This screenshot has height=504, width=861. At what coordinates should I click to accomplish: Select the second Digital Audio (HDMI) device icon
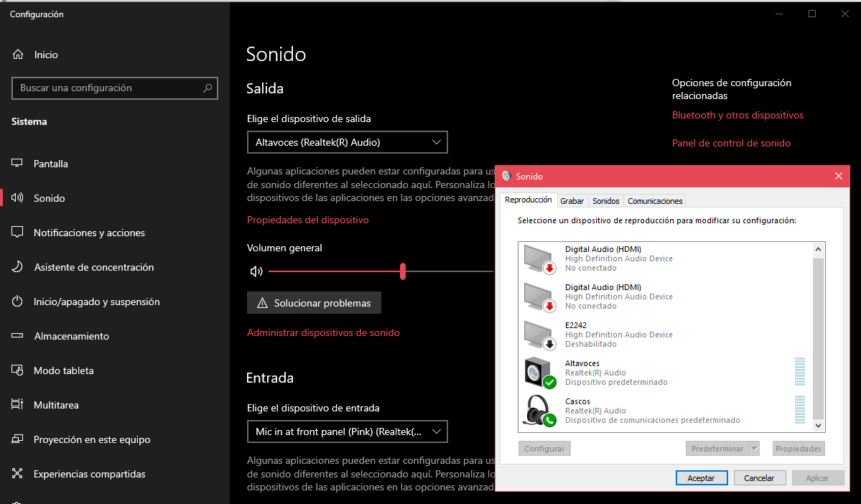(x=539, y=297)
